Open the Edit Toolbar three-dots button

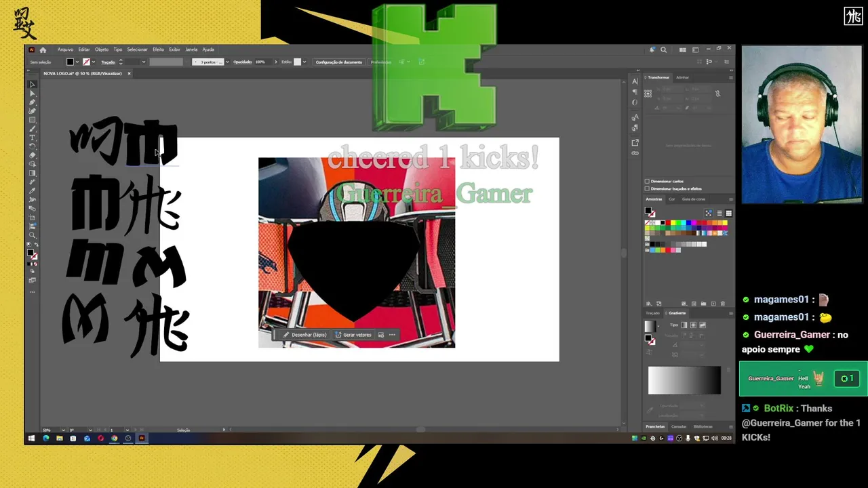(x=32, y=292)
